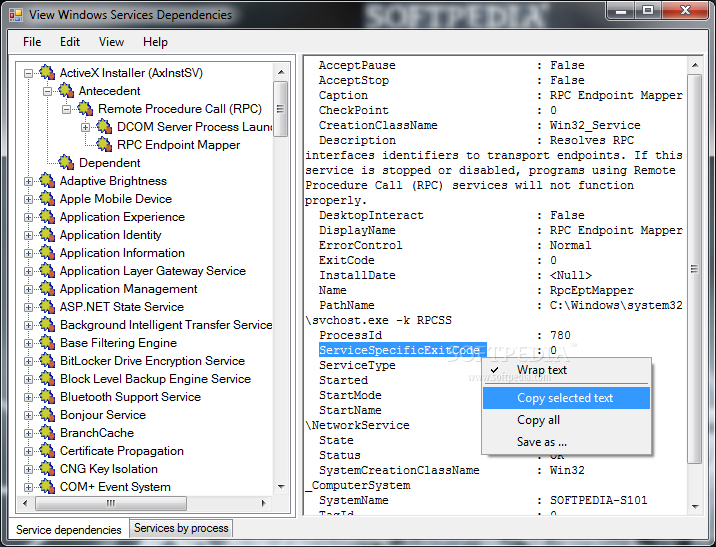The height and width of the screenshot is (547, 716).
Task: Select RPC Endpoint Mapper tree label
Action: tap(179, 145)
